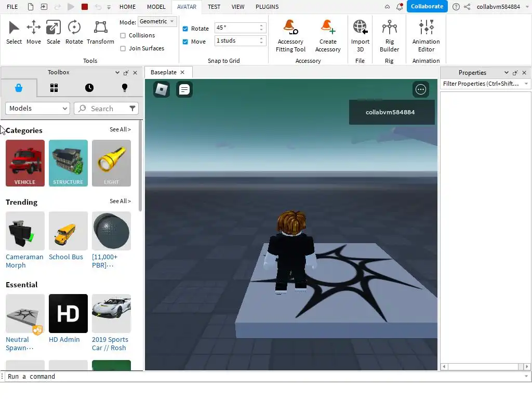Click the notifications bell icon
This screenshot has width=532, height=399.
[x=400, y=6]
